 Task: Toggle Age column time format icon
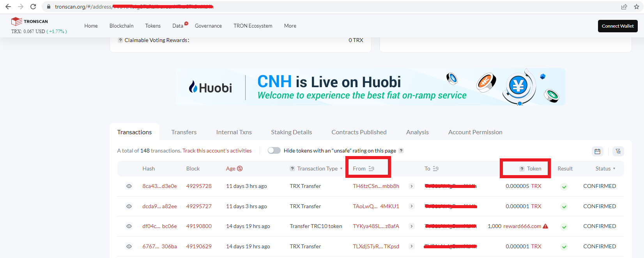click(240, 168)
